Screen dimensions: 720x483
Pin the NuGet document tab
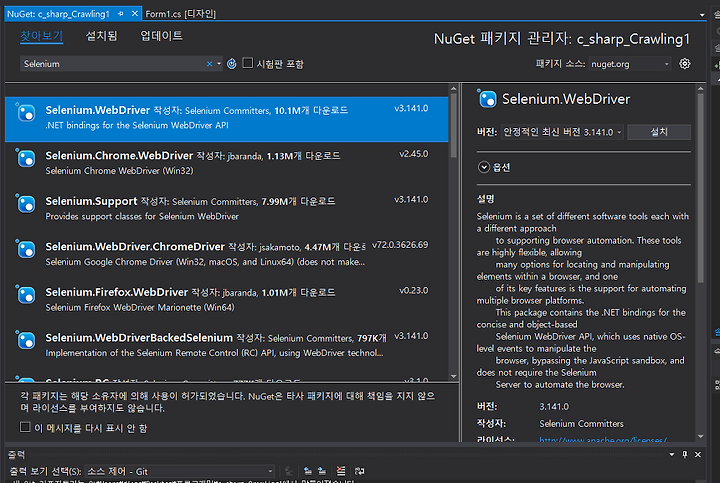pos(121,14)
